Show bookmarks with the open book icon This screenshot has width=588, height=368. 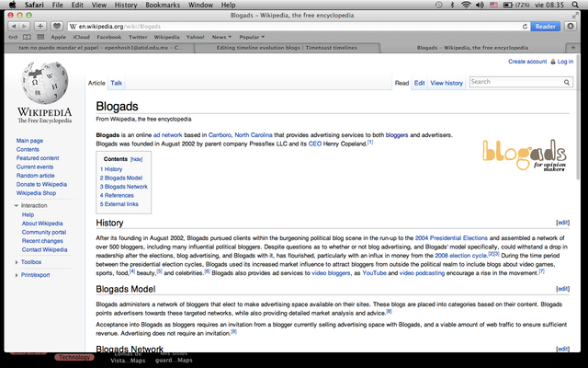click(27, 37)
